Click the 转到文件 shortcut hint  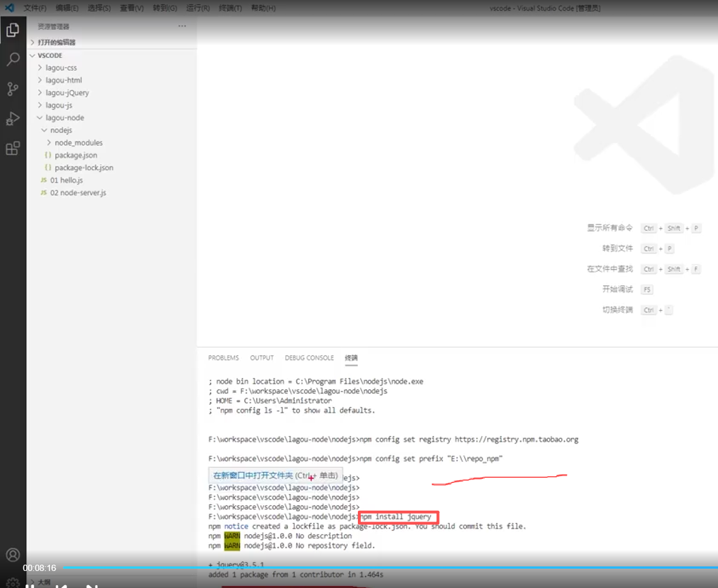click(617, 248)
